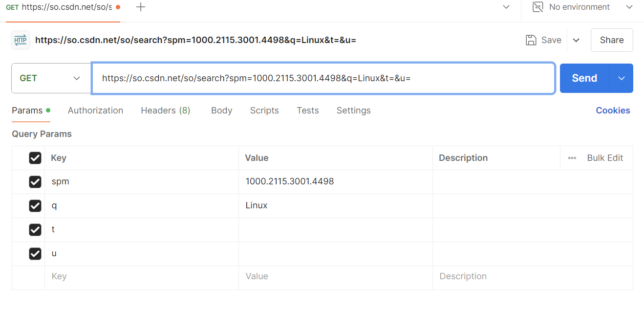Uncheck the t parameter checkbox
The width and height of the screenshot is (644, 311).
point(35,230)
